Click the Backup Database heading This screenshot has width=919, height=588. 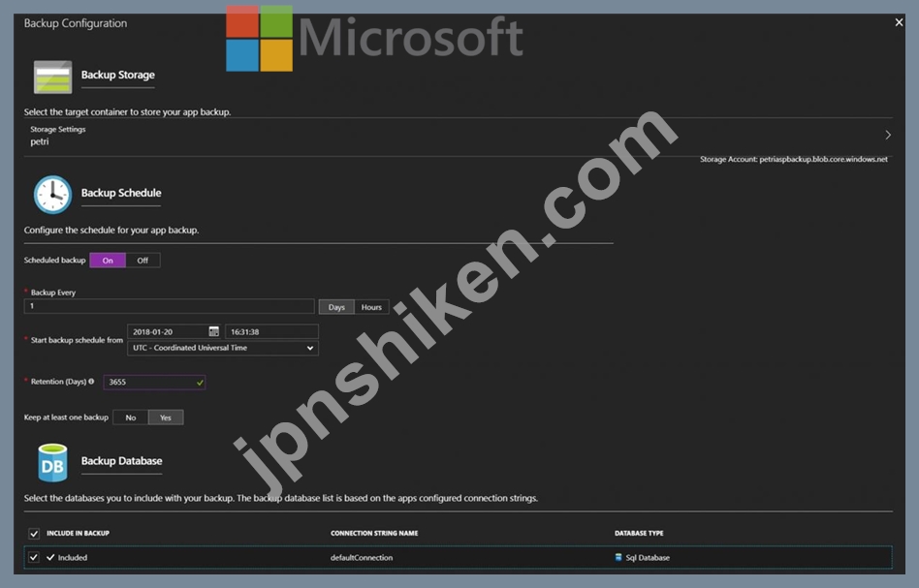pos(121,461)
